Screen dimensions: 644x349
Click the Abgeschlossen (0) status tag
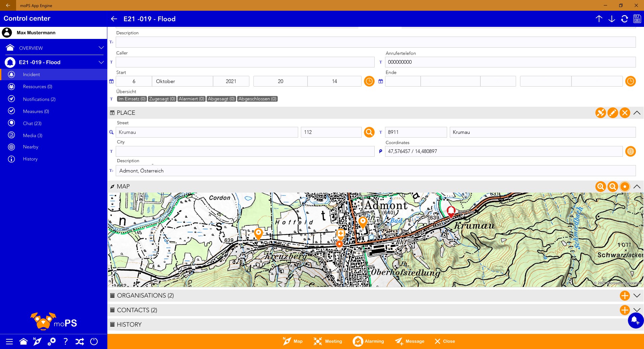point(257,99)
